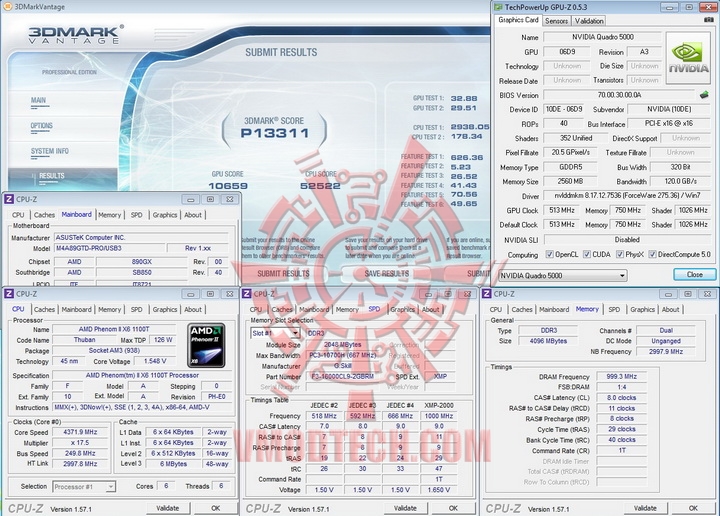720x516 pixels.
Task: Open SYSTEM INFO in 3DMark Vantage sidebar
Action: pos(50,151)
